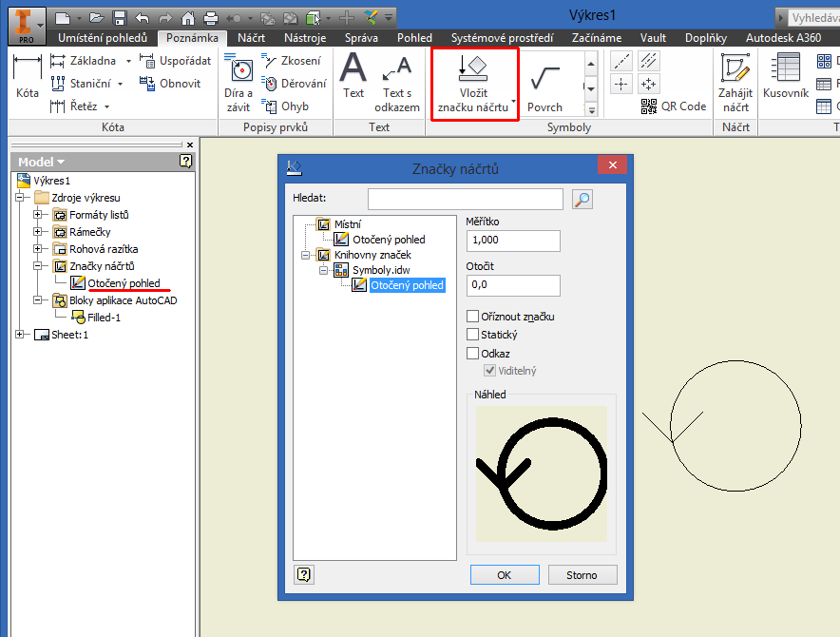Confirm with OK in Značky náčrtů dialog

505,575
